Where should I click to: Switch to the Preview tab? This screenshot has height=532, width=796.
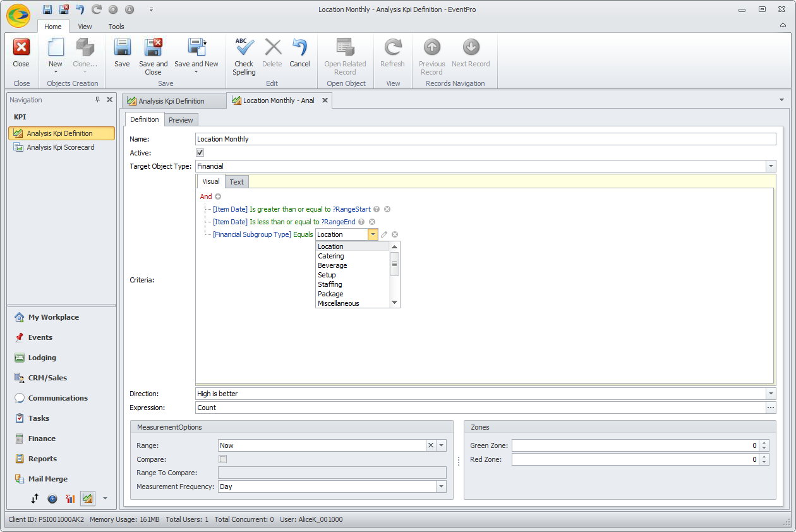[x=181, y=120]
